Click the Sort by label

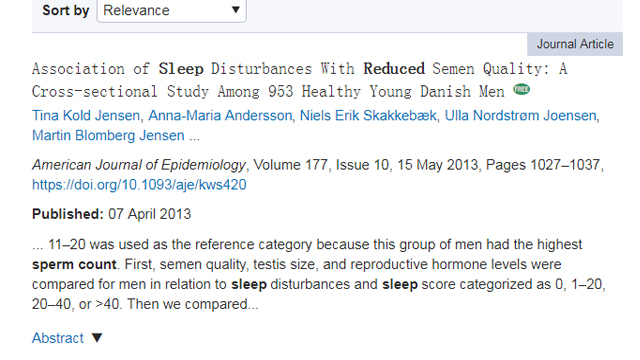tap(66, 10)
